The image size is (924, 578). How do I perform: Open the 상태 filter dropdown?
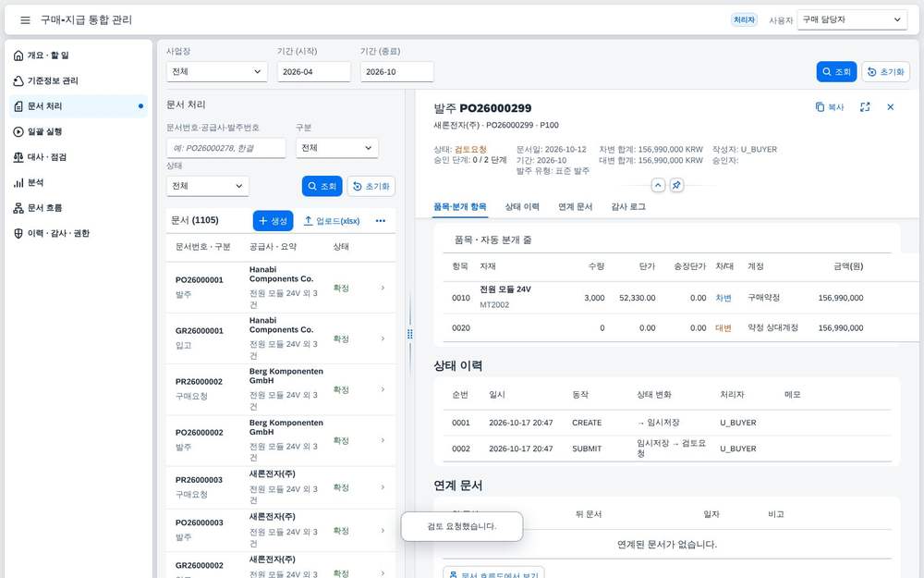[x=207, y=187]
